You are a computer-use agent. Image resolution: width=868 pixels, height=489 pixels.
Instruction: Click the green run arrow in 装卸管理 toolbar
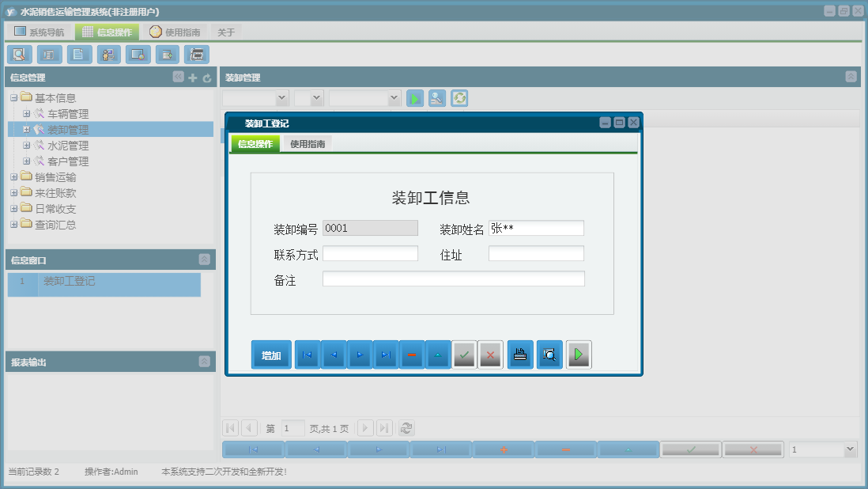(414, 97)
